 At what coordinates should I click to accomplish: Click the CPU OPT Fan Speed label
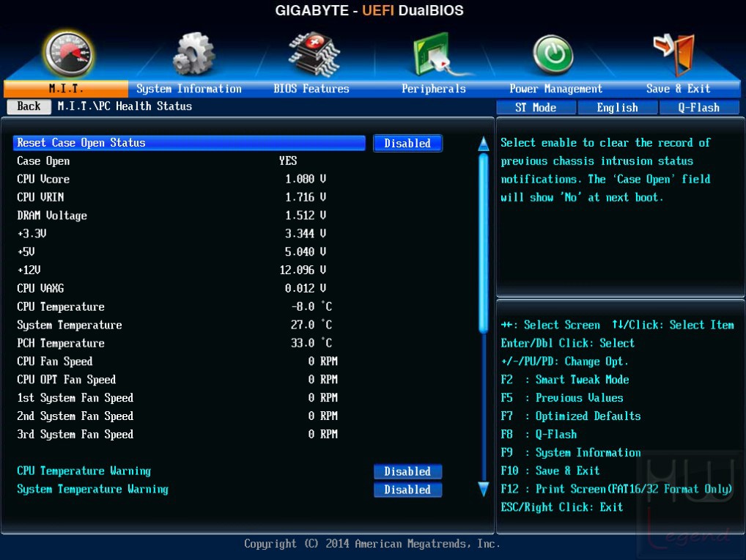tap(67, 380)
